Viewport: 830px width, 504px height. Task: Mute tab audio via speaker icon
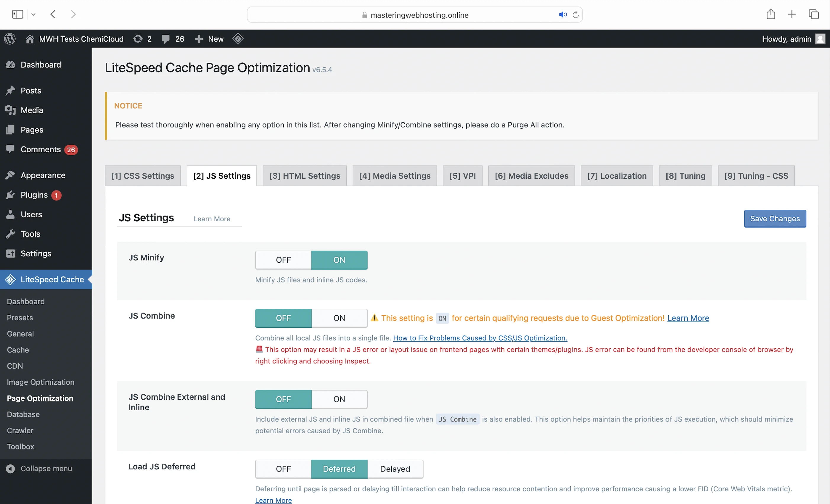point(562,15)
